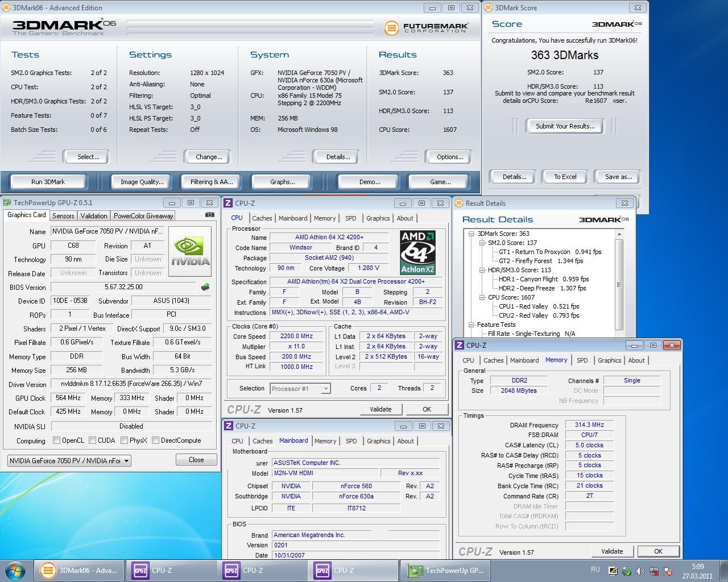
Task: Open 3DMark06 from the taskbar
Action: [80, 571]
